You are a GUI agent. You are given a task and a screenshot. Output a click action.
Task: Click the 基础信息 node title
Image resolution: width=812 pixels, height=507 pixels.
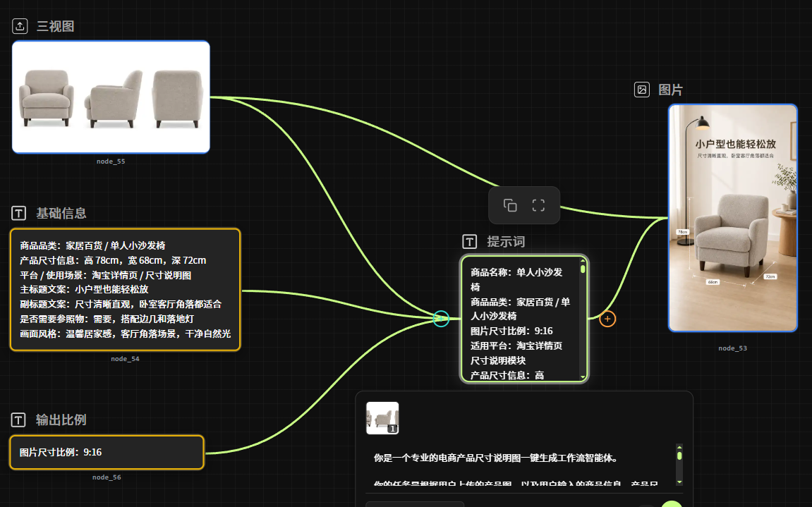click(x=61, y=213)
